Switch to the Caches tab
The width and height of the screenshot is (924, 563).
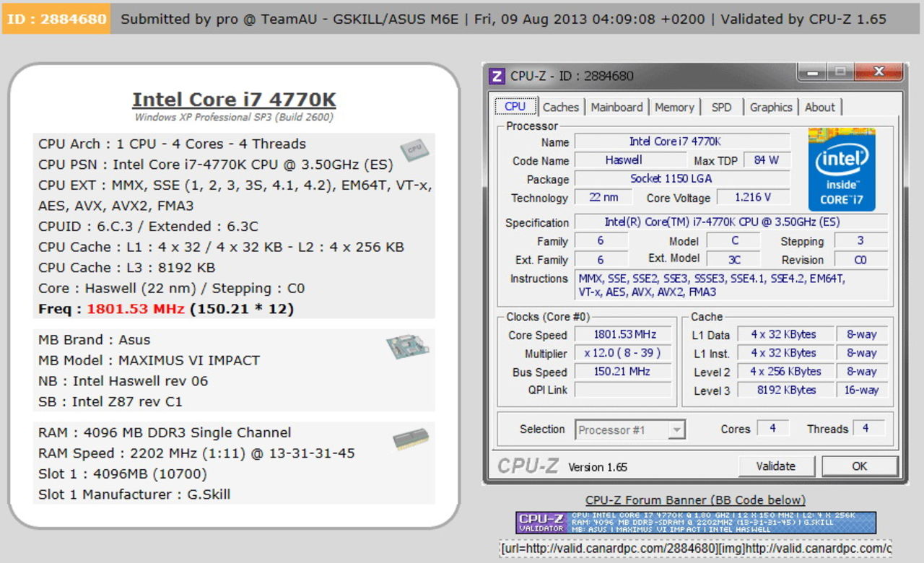[561, 106]
